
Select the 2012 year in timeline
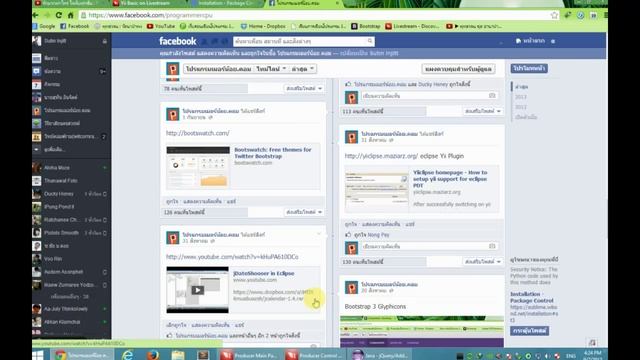[520, 107]
